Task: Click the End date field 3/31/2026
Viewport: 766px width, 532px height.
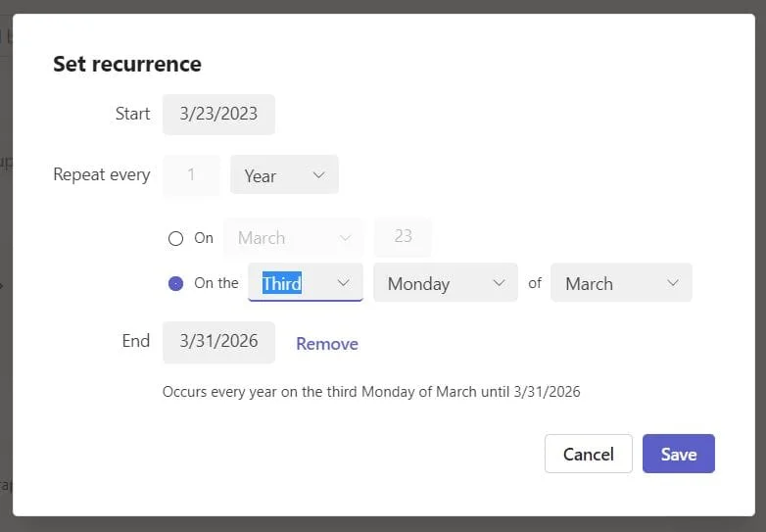Action: pos(218,342)
